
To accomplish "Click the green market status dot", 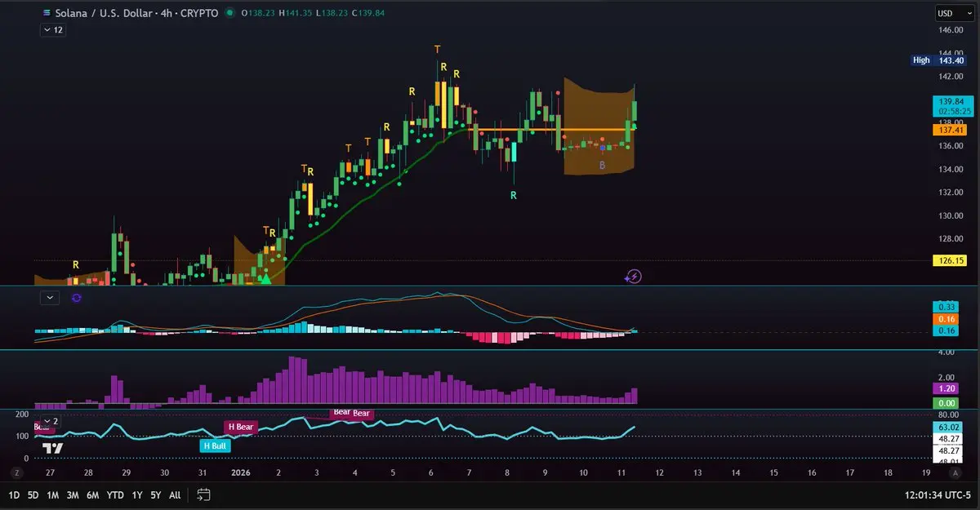I will [228, 13].
